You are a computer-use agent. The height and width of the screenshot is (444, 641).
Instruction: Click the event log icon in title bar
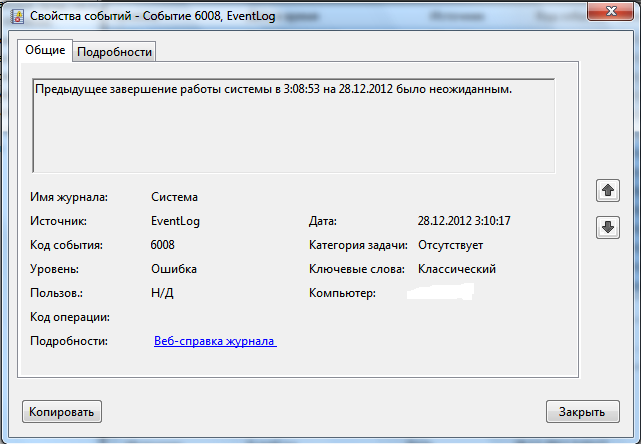pyautogui.click(x=17, y=16)
